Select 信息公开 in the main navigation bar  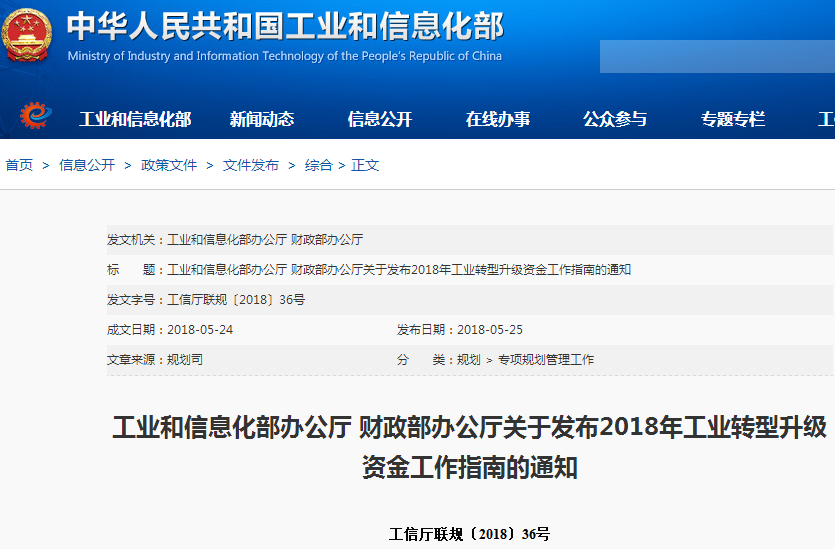tap(380, 119)
